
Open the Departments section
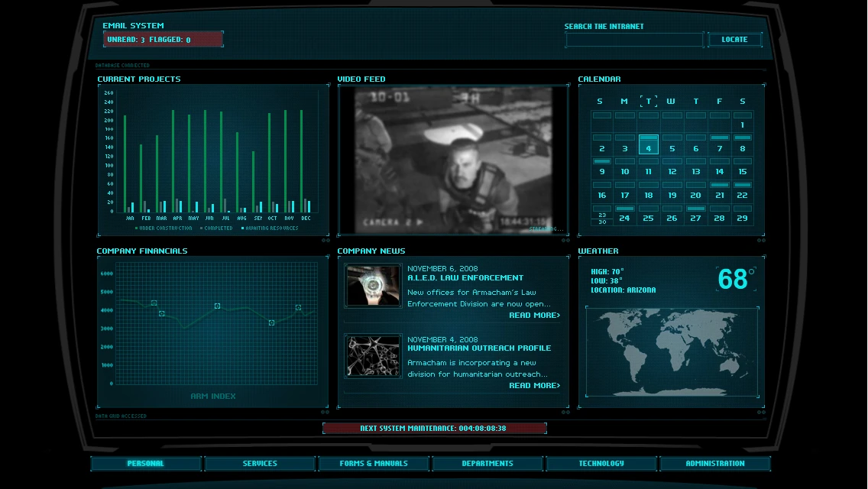487,463
